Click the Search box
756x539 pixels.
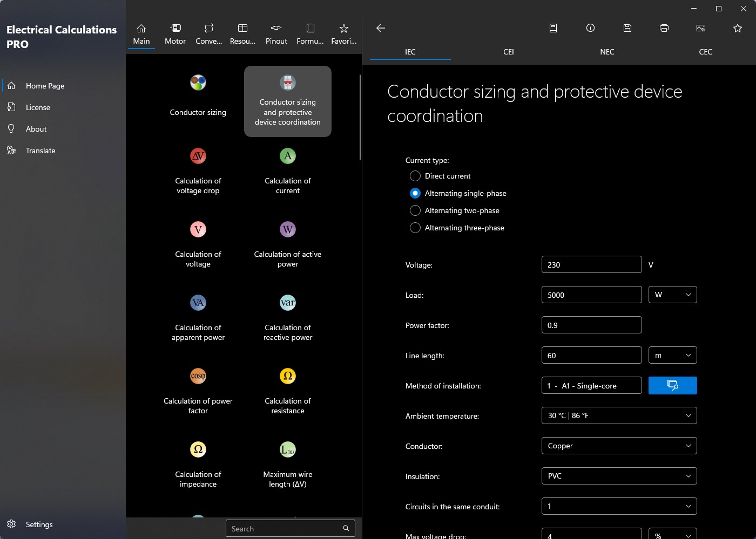coord(291,529)
